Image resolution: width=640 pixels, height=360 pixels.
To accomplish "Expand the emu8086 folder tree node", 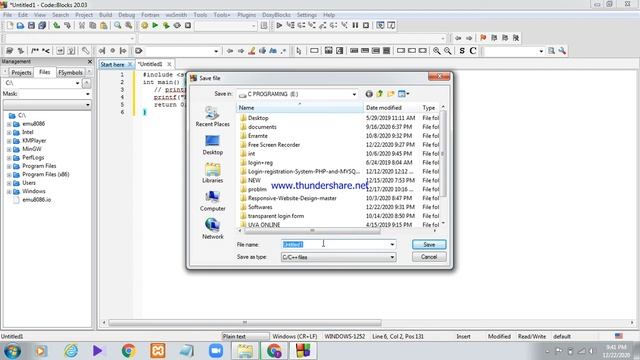I will click(x=9, y=124).
